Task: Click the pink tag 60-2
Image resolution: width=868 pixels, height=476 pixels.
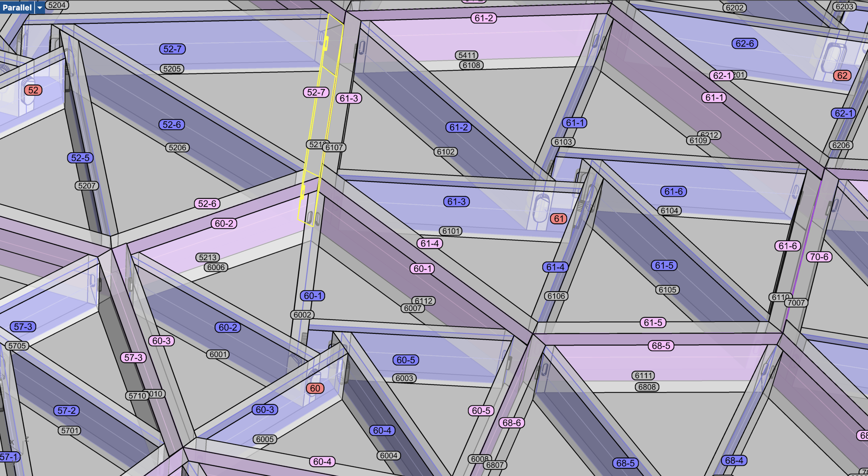Action: (x=224, y=224)
